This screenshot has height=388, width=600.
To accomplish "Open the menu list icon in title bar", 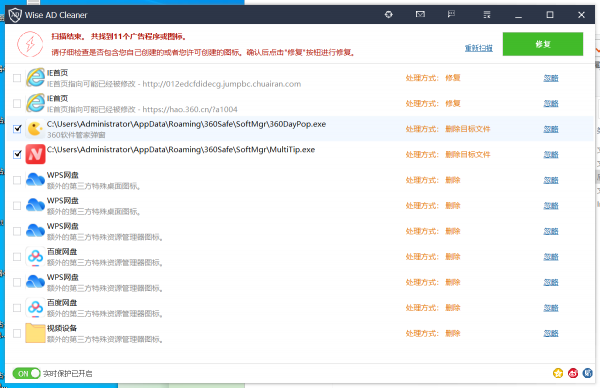I will pos(487,15).
